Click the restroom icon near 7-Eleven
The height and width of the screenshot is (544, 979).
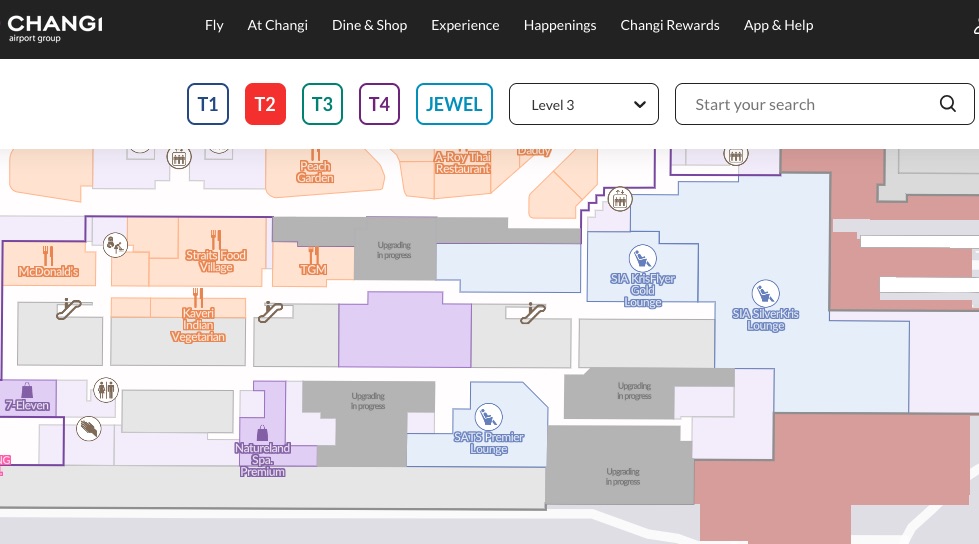pos(106,390)
